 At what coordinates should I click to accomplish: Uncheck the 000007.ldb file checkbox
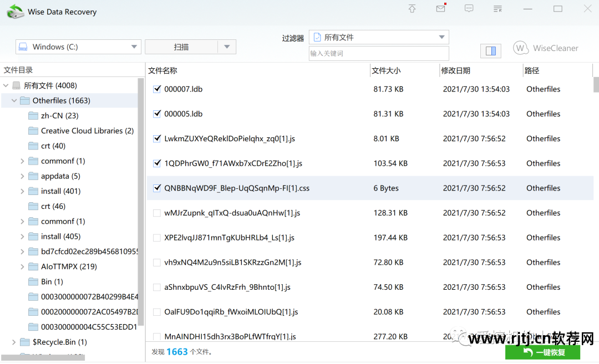point(156,88)
